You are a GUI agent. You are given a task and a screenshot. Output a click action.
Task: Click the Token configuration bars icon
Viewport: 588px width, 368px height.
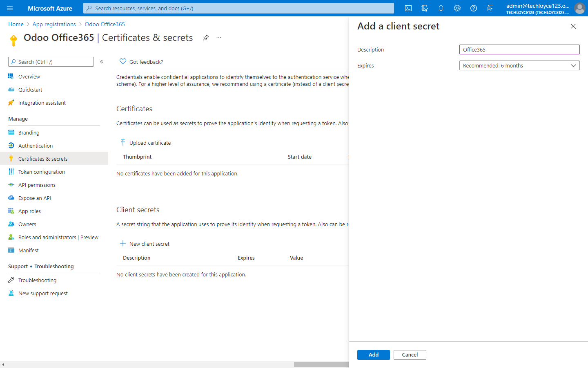(11, 172)
